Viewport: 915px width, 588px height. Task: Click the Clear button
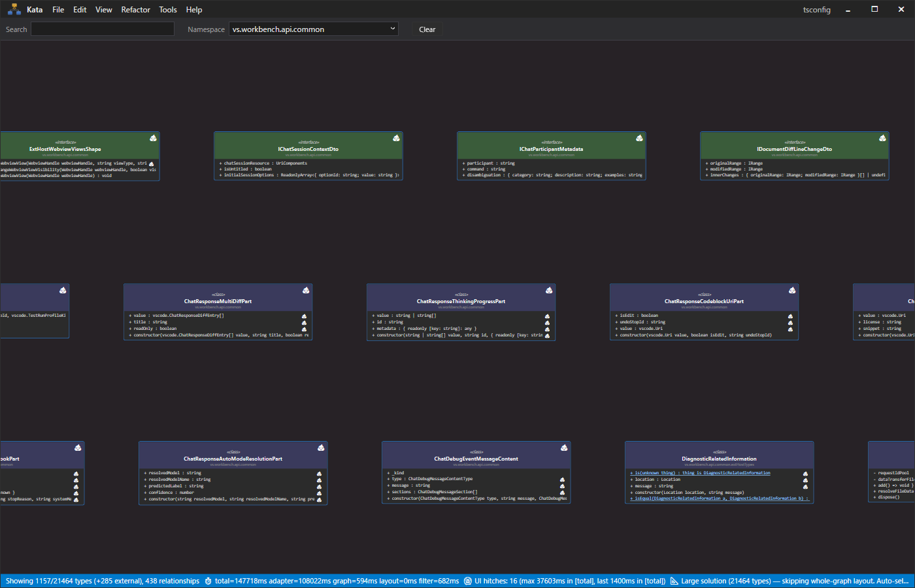click(x=427, y=29)
